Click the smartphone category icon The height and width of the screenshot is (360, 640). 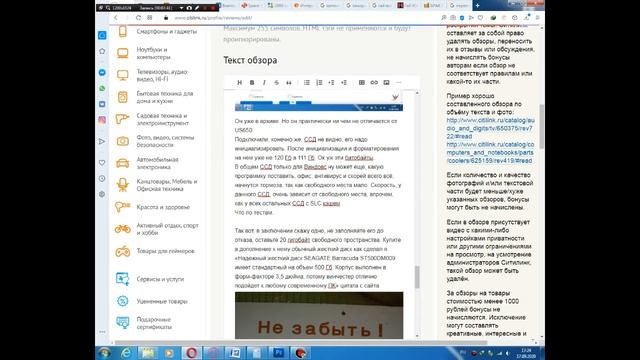(122, 31)
